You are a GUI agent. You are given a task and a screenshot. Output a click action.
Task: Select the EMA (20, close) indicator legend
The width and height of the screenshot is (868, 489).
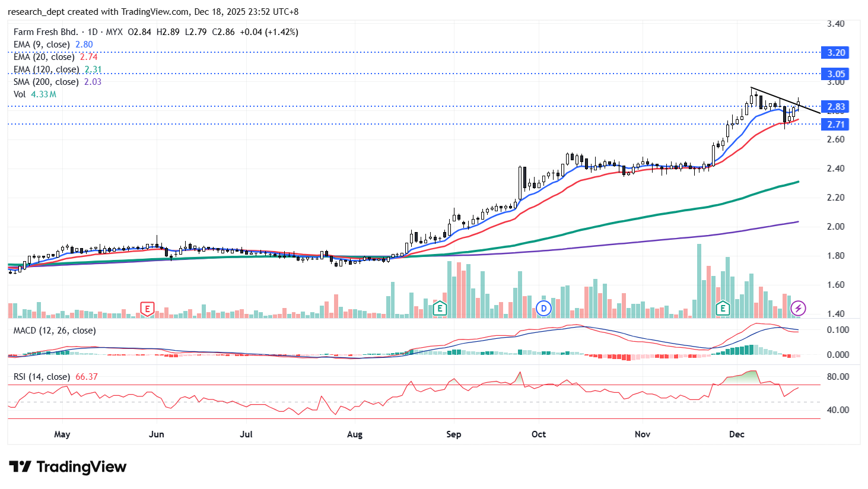coord(44,57)
